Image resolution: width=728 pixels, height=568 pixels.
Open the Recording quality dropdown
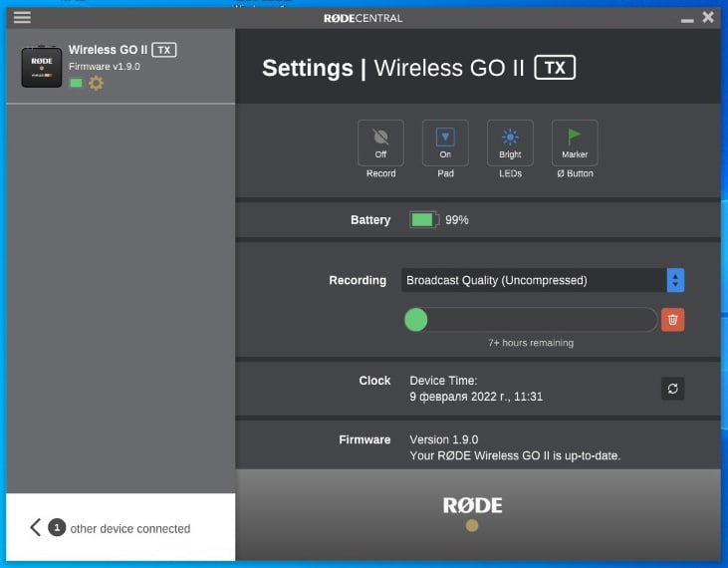[x=543, y=280]
